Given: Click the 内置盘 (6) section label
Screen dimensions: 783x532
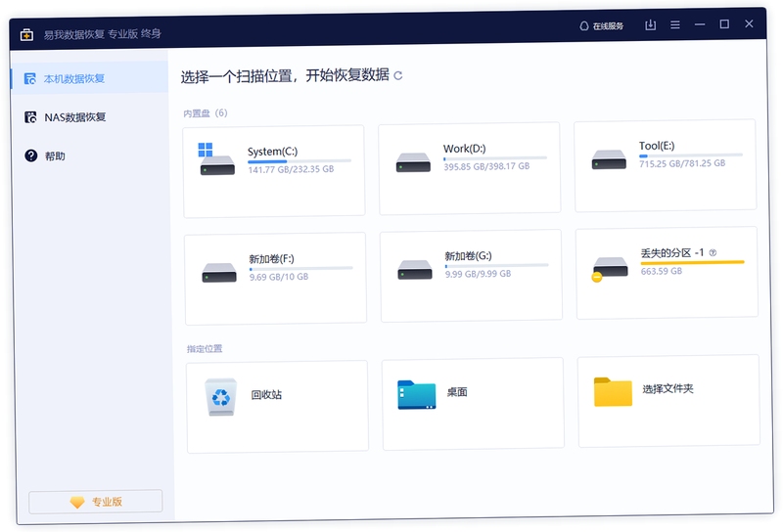Looking at the screenshot, I should click(206, 113).
